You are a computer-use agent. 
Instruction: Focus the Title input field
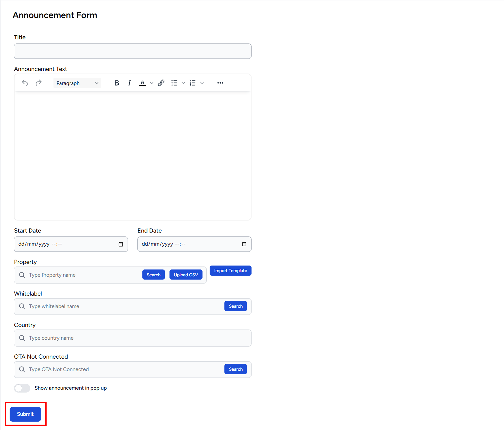point(133,51)
